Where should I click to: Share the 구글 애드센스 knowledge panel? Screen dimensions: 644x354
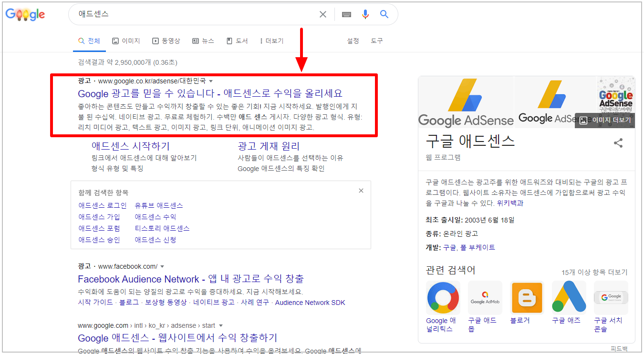[618, 142]
